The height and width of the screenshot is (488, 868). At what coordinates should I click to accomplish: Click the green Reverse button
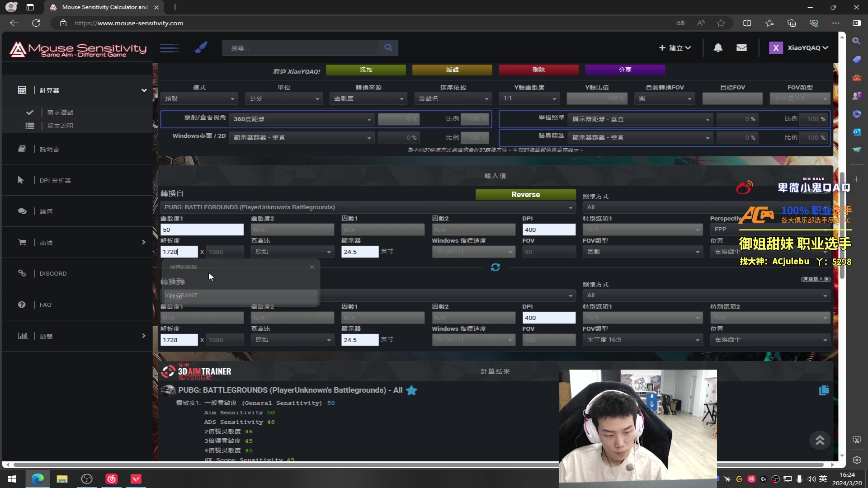526,195
